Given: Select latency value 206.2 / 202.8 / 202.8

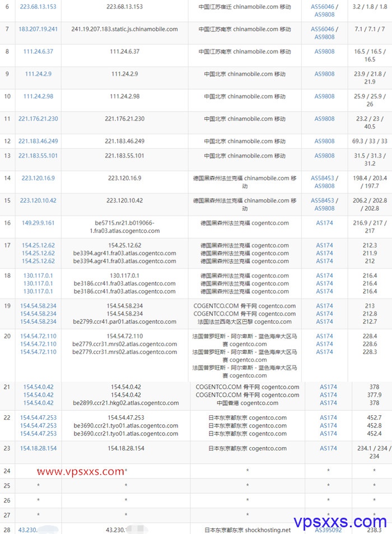Looking at the screenshot, I should click(x=370, y=205).
